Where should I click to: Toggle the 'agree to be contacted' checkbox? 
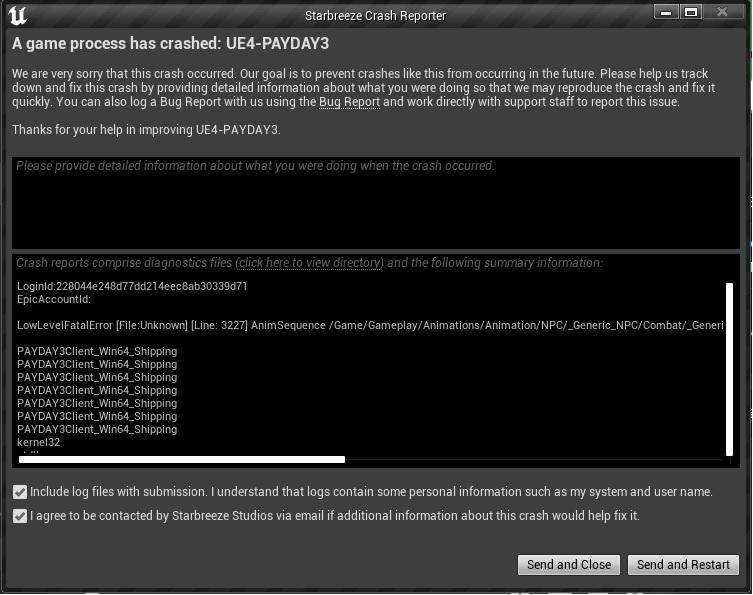tap(20, 516)
